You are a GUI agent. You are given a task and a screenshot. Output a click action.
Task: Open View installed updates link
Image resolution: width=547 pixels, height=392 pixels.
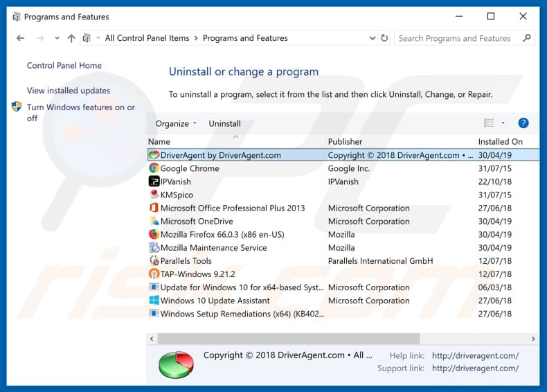[x=69, y=91]
